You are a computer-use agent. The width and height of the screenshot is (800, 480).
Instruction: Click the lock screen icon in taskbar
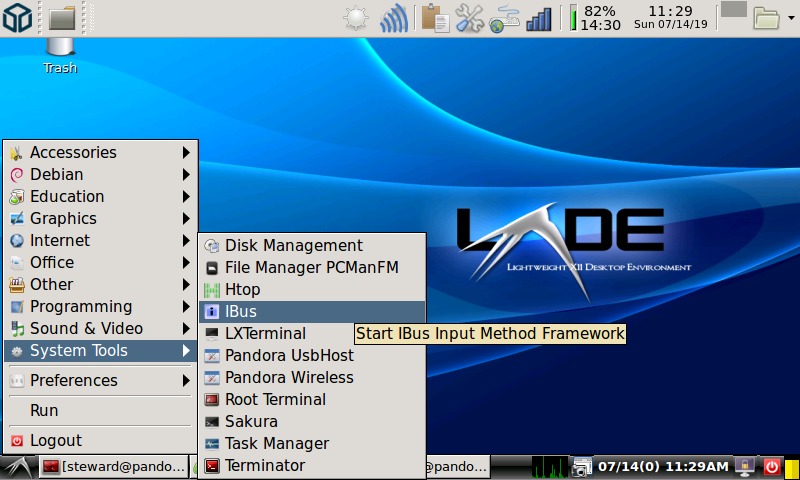(745, 467)
